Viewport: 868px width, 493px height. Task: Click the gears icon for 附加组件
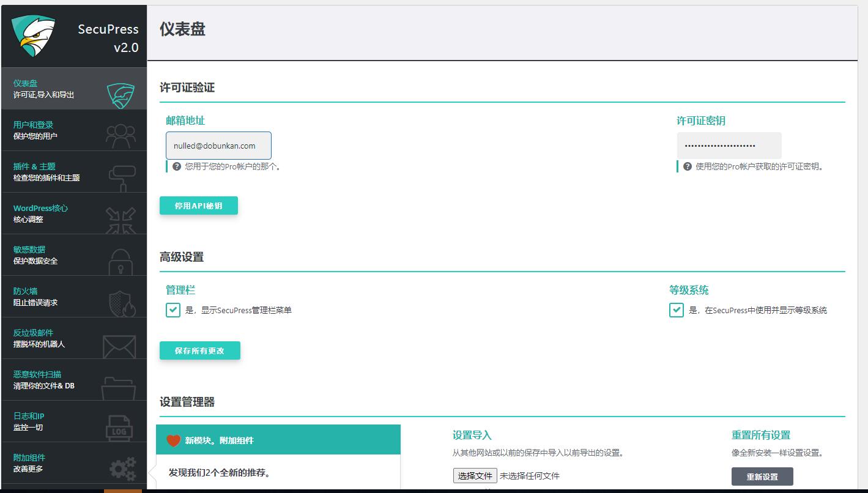[x=122, y=469]
